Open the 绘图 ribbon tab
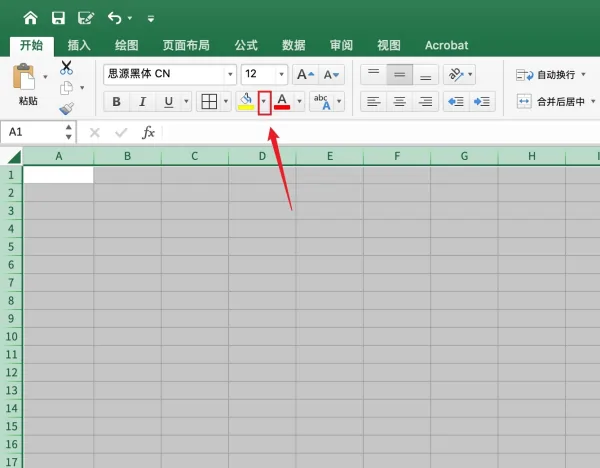This screenshot has width=600, height=468. (x=126, y=46)
